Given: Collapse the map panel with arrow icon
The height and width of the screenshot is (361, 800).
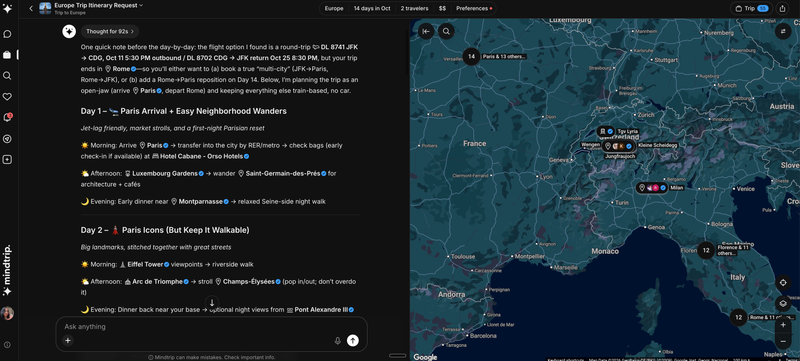Looking at the screenshot, I should pyautogui.click(x=426, y=32).
